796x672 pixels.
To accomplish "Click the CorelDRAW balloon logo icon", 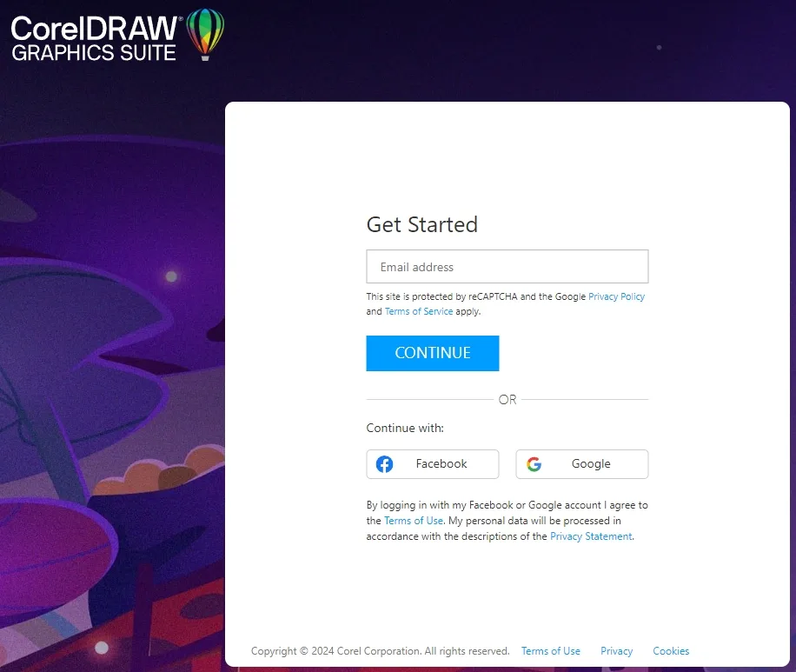I will (x=205, y=35).
